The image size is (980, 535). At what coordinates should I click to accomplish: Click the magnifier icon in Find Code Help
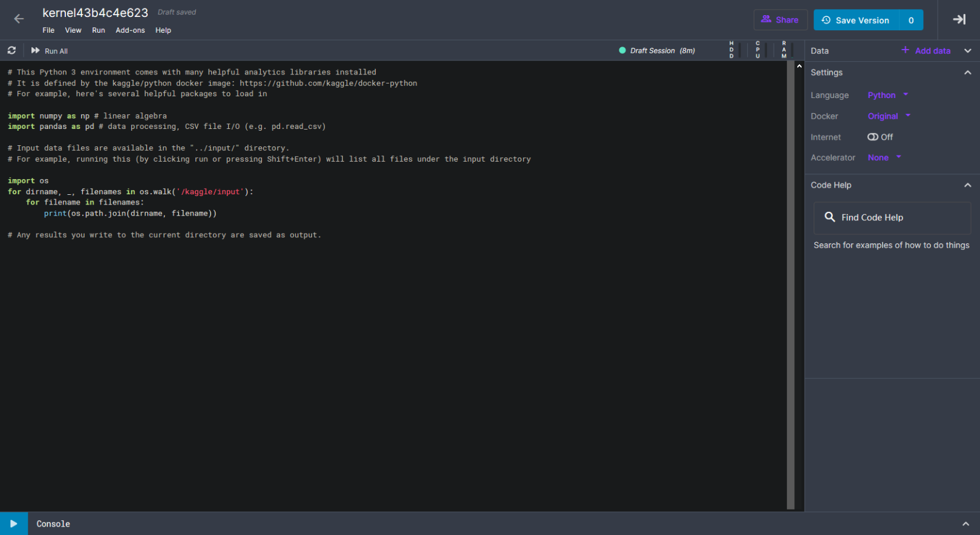click(829, 217)
